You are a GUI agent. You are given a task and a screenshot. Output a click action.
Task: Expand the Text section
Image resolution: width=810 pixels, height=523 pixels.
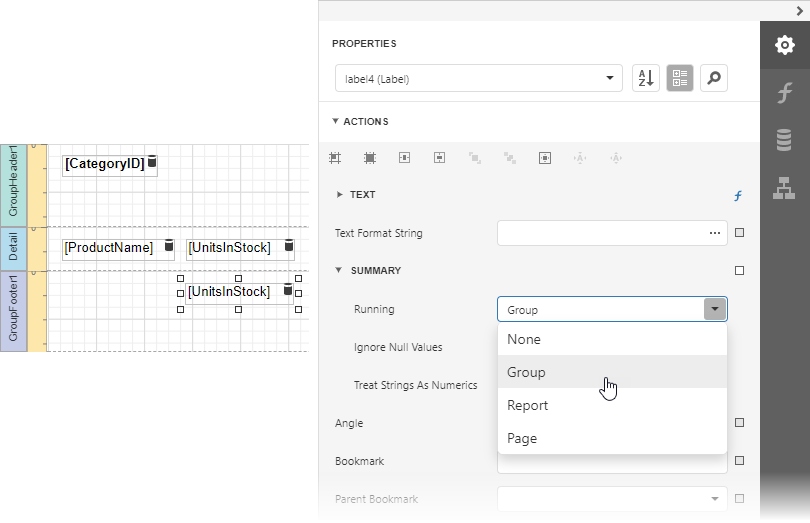point(340,195)
